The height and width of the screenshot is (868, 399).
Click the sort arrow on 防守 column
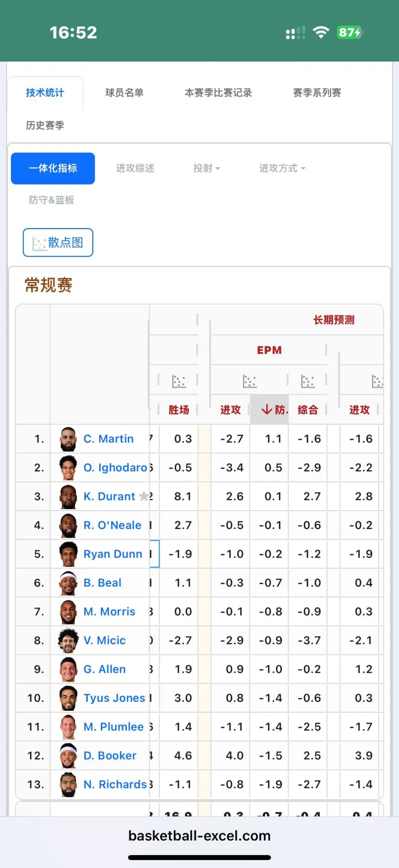(267, 410)
